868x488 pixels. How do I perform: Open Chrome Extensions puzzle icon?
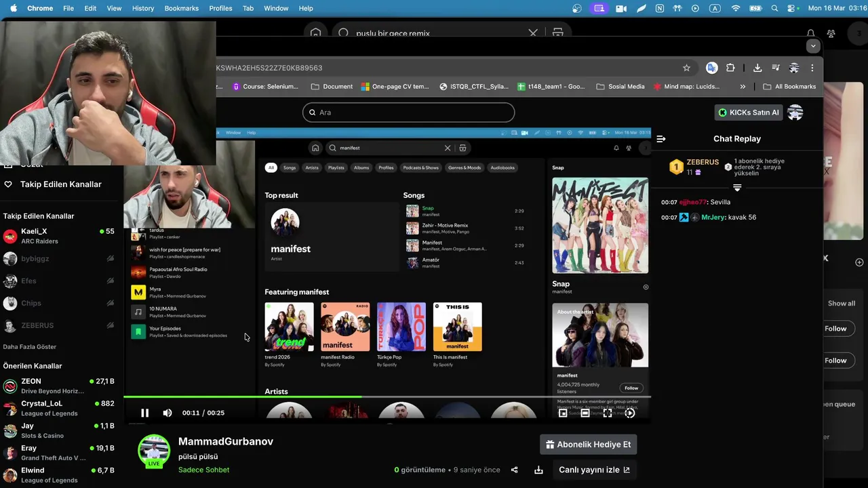(730, 68)
